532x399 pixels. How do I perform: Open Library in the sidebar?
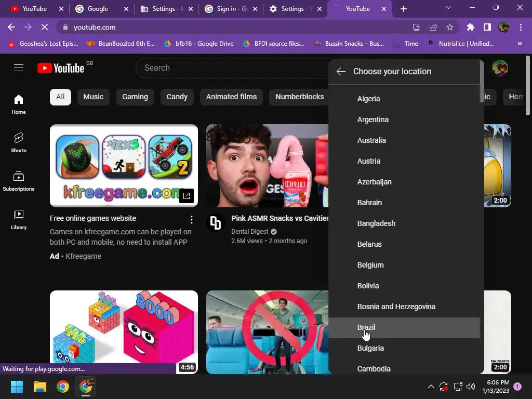tap(19, 220)
